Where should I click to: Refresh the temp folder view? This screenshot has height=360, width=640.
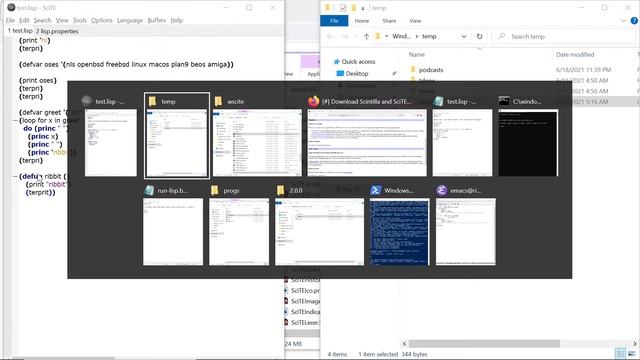(480, 36)
